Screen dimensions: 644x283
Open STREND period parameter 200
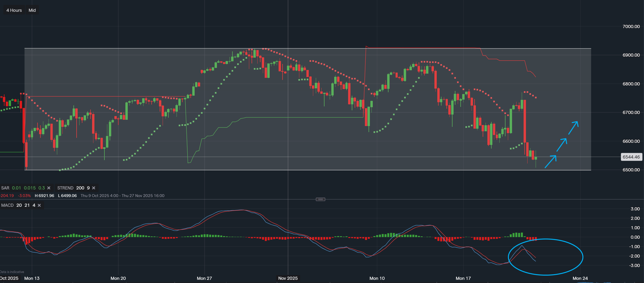pos(80,188)
